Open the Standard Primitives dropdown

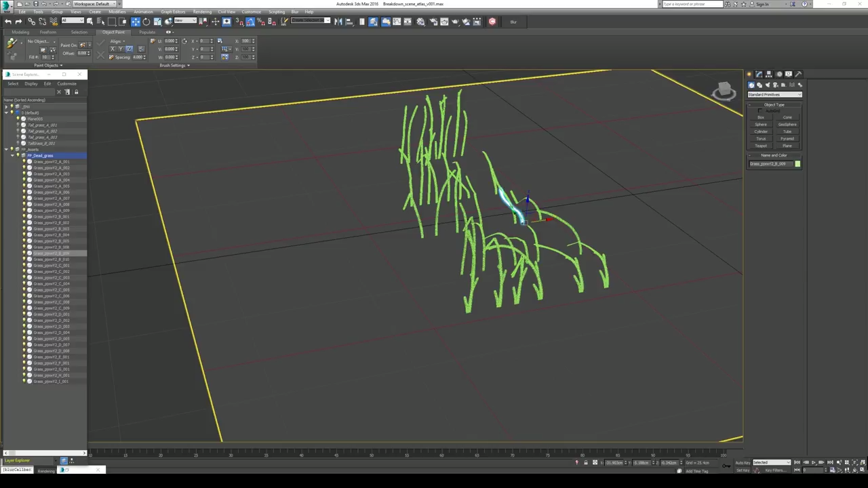[774, 94]
